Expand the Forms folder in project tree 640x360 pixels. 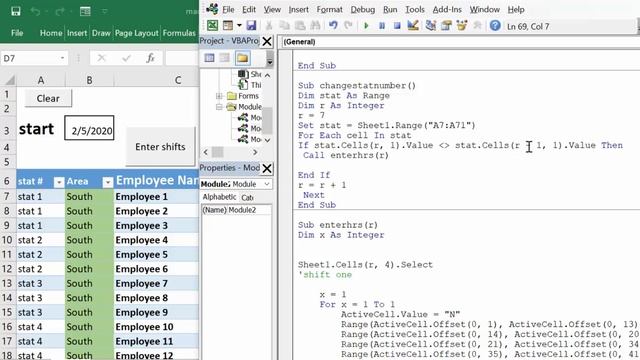219,96
